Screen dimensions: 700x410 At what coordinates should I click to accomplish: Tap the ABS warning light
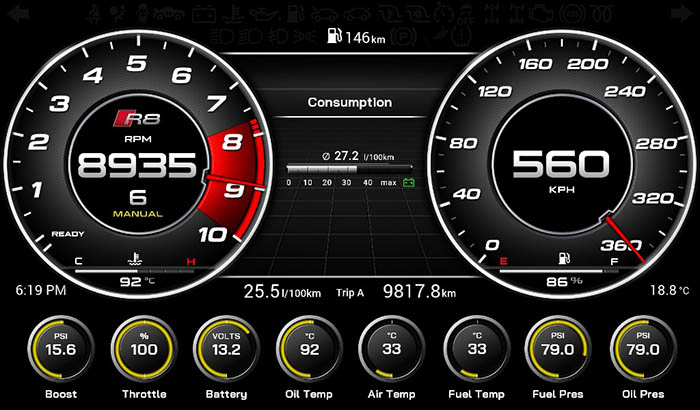point(572,14)
